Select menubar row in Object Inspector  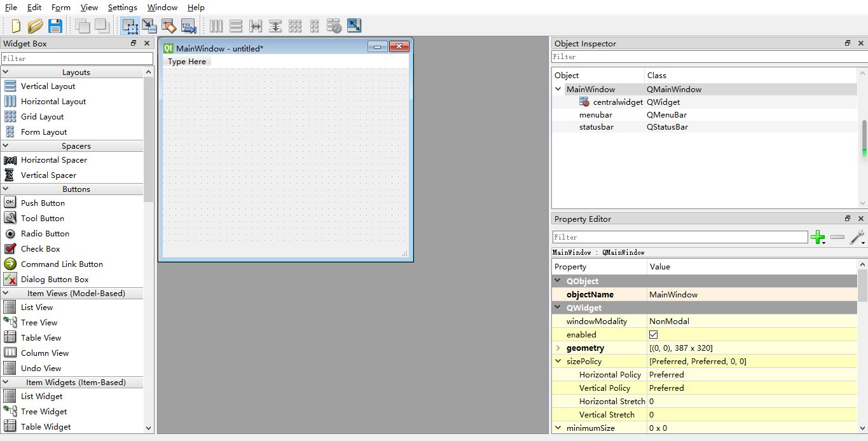click(x=705, y=115)
